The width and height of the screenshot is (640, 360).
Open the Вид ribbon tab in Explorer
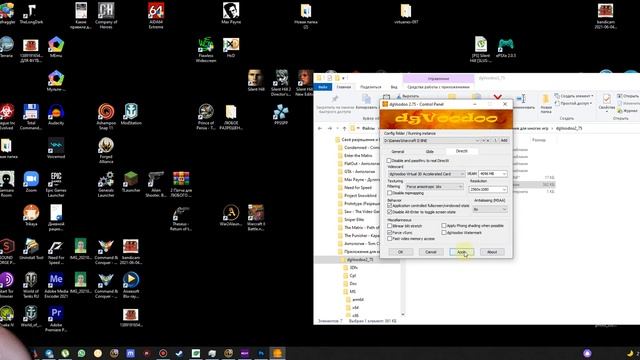click(394, 87)
